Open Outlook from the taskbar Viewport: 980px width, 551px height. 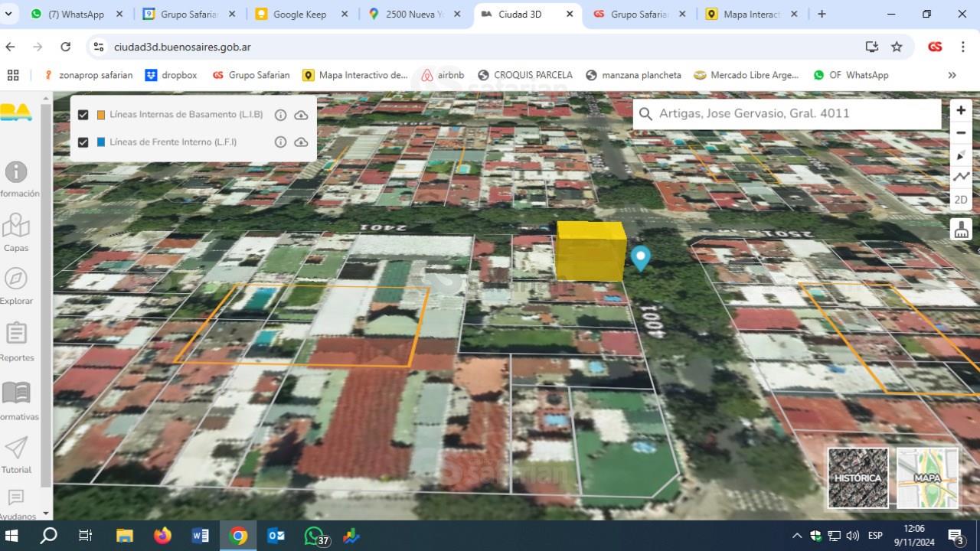point(276,536)
